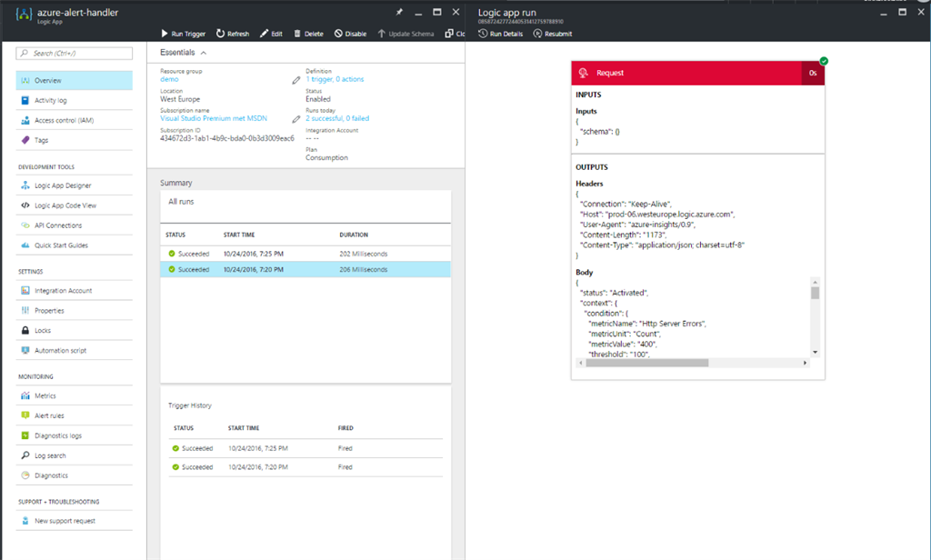Open the demo resource group link
Screen dimensions: 931x560
click(169, 79)
